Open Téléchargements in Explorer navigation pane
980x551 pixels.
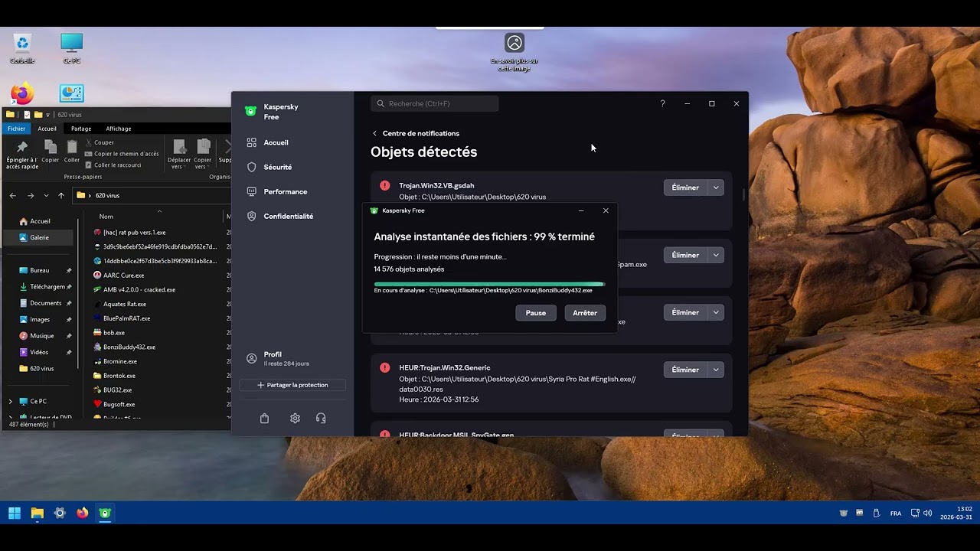46,287
